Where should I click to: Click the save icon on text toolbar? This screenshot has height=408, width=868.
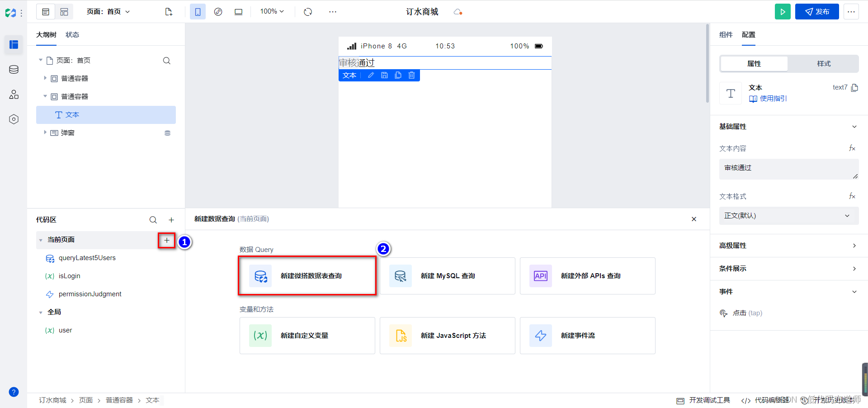pyautogui.click(x=384, y=75)
